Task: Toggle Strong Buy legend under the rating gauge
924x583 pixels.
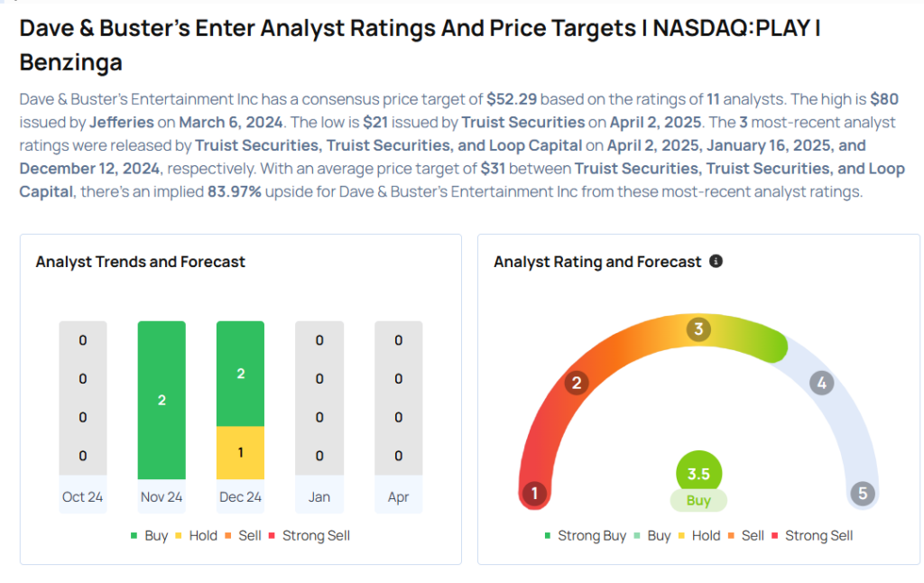Action: pyautogui.click(x=586, y=535)
